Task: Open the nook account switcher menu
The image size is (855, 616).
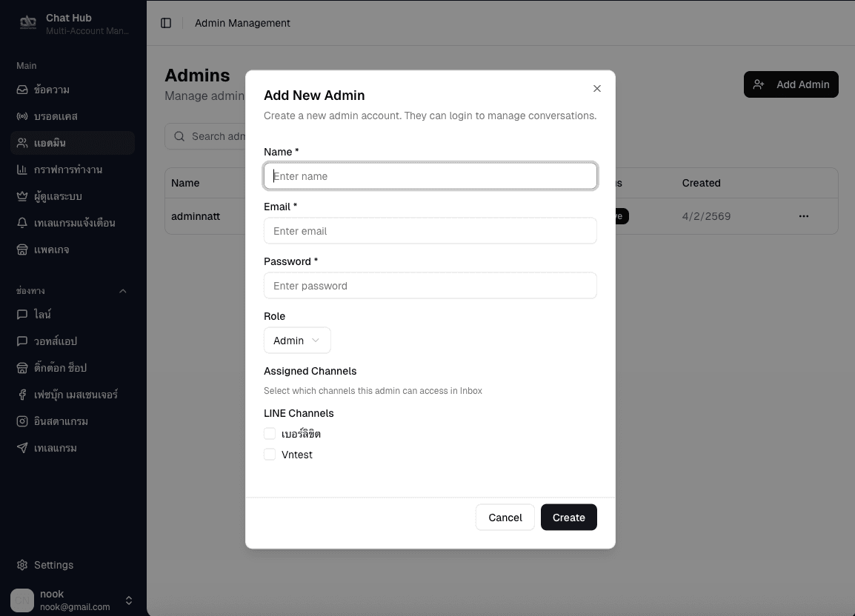Action: point(128,600)
